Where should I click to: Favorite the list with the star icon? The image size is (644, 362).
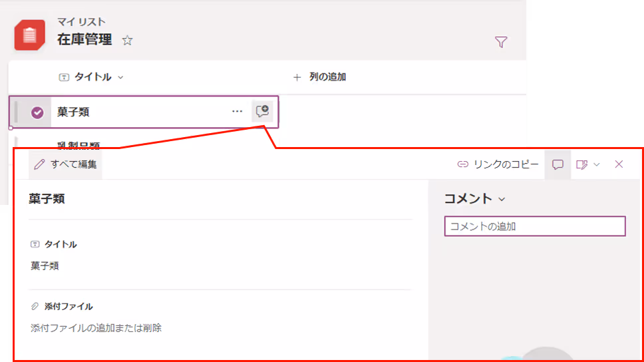click(x=127, y=41)
